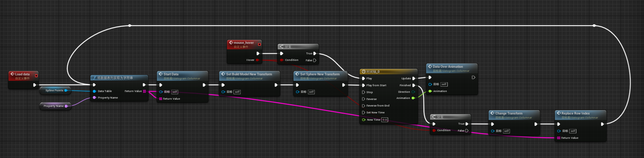Click False pin on branch after mouse_hover
The width and height of the screenshot is (644, 158).
pyautogui.click(x=315, y=60)
